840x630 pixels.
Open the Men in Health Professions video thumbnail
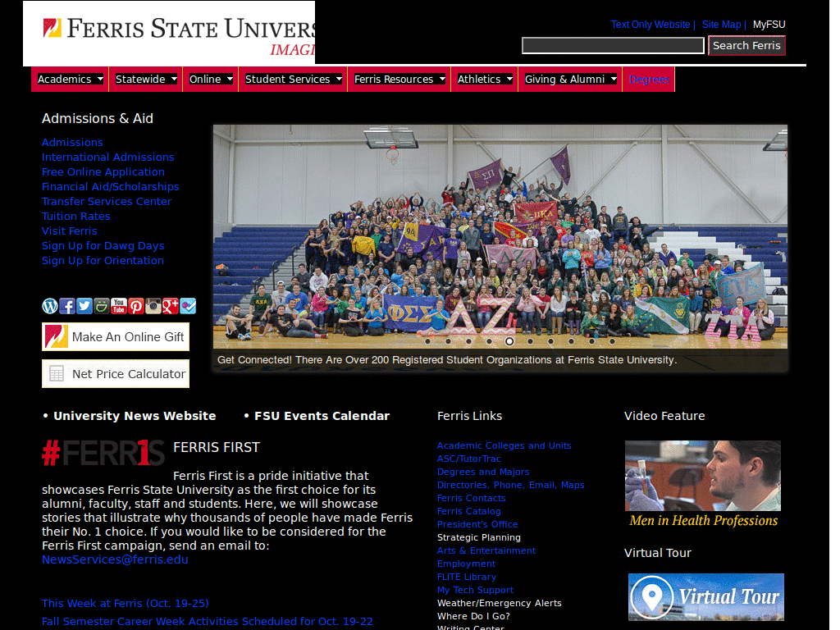703,475
